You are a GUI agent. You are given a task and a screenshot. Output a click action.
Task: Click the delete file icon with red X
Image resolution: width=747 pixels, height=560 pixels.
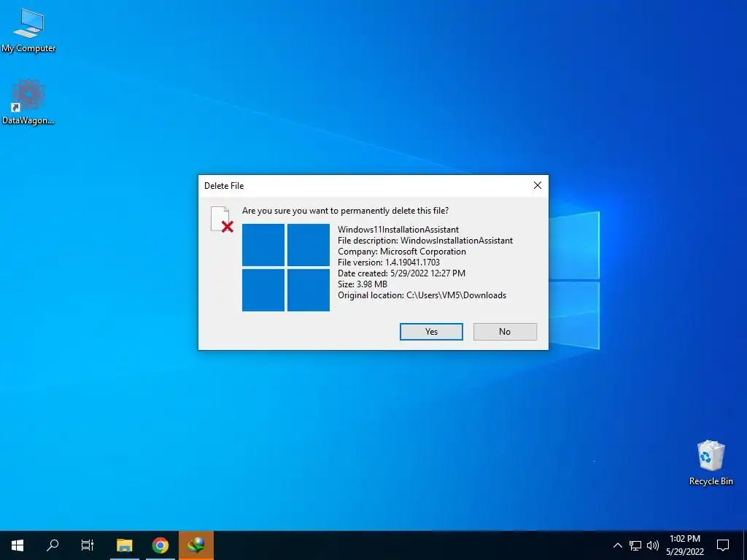[222, 219]
